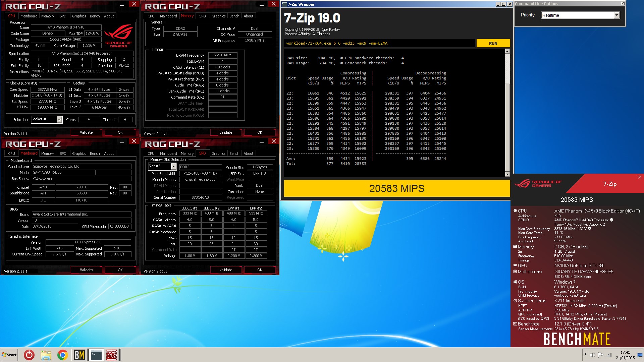Open the Priority Realtime dropdown
The image size is (644, 362).
(616, 15)
